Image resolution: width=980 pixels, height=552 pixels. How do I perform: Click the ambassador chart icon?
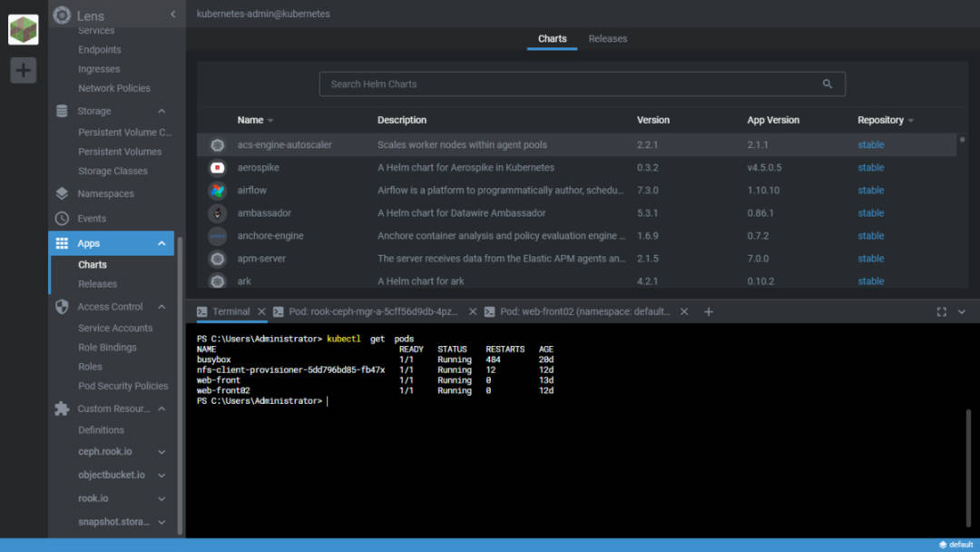click(x=217, y=213)
